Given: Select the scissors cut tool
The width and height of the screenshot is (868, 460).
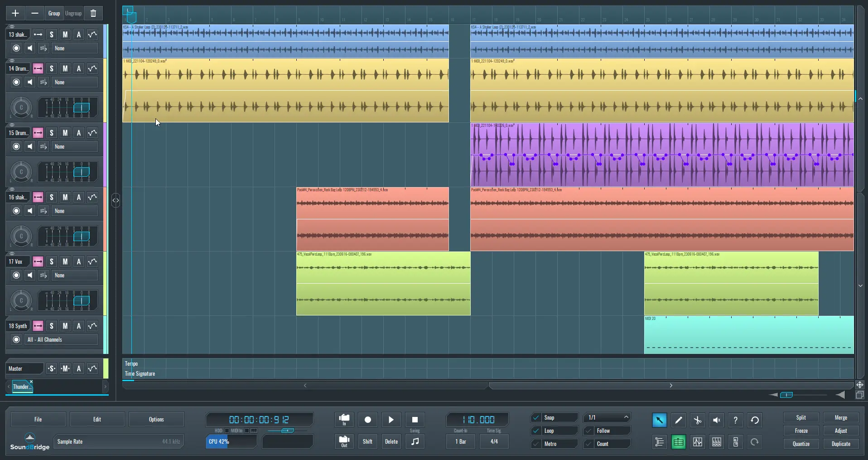Looking at the screenshot, I should click(x=698, y=420).
